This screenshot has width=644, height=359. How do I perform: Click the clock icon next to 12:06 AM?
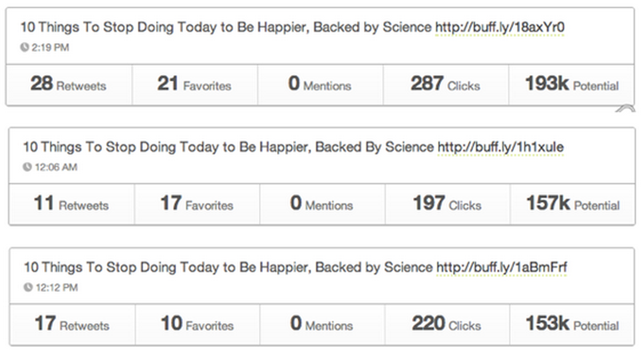(27, 167)
